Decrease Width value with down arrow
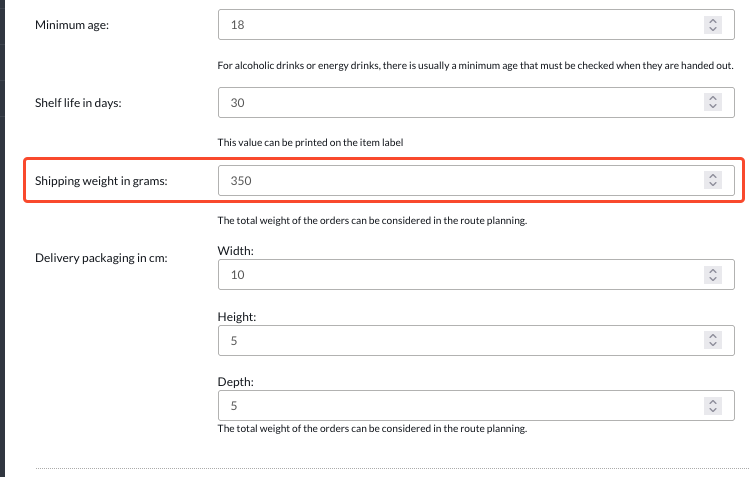 point(713,279)
